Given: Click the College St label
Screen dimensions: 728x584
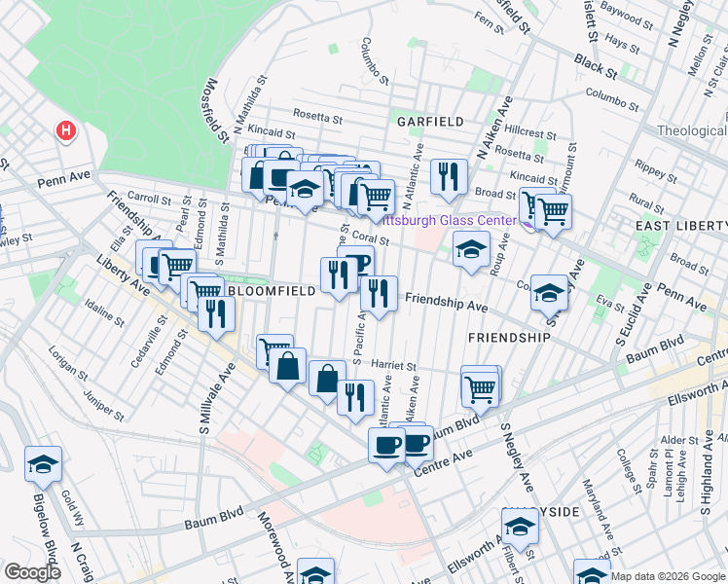Looking at the screenshot, I should (x=629, y=470).
